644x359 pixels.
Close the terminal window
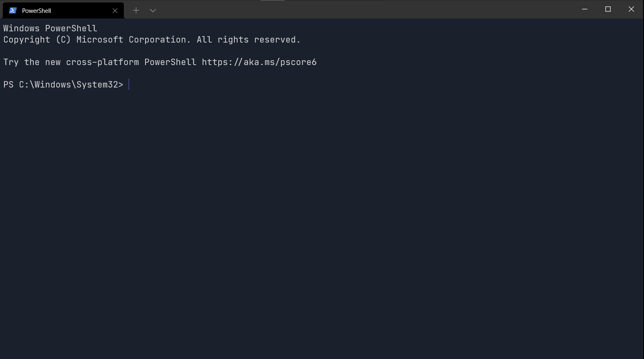631,9
